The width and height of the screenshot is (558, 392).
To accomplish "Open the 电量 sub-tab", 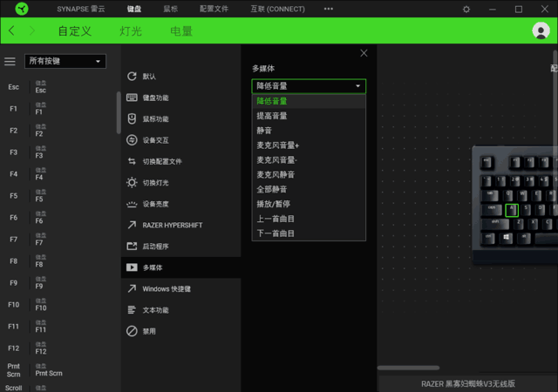I will tap(181, 31).
